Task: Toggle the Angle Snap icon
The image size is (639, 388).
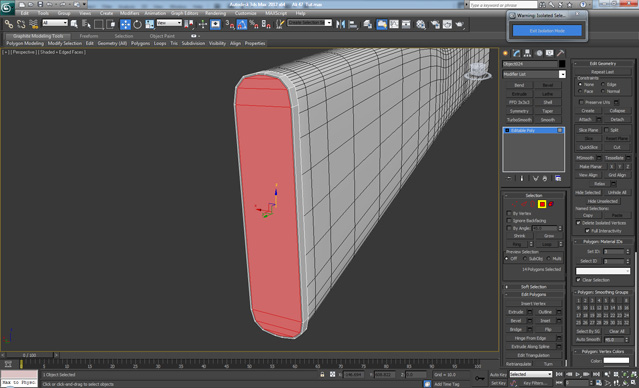Action: coord(242,24)
